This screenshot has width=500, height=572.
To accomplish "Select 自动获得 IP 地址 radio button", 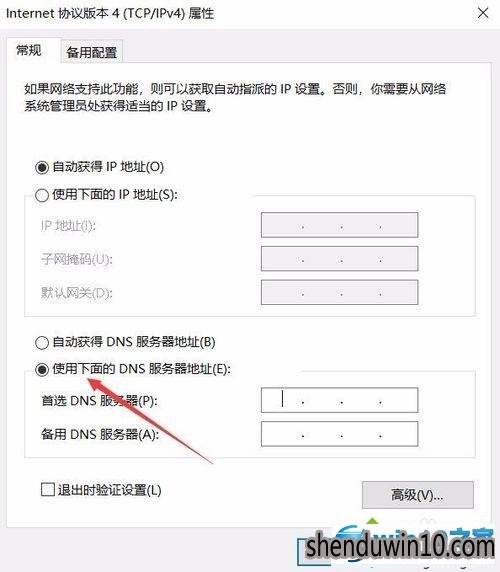I will [x=42, y=167].
